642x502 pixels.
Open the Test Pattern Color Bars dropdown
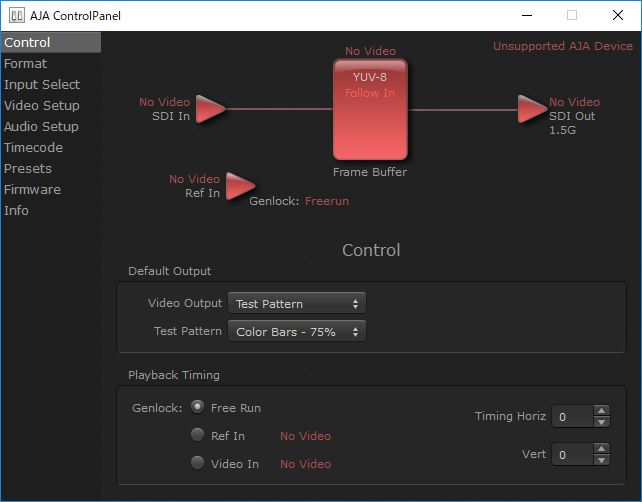(297, 331)
